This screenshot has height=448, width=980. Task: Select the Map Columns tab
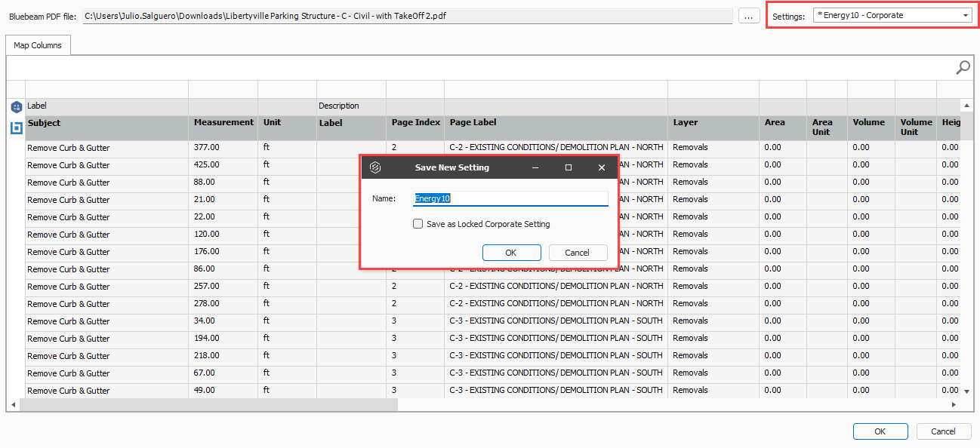pos(38,46)
